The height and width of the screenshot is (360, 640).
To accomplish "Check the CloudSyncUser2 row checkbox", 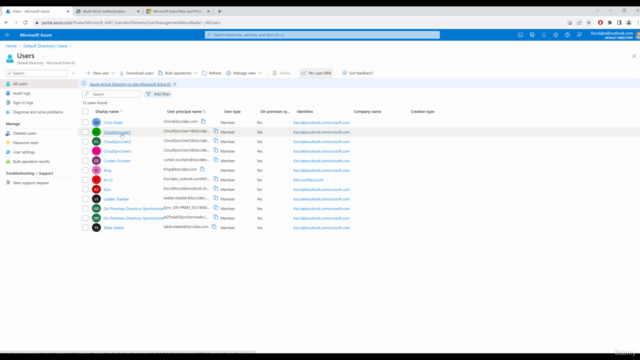I will [85, 142].
